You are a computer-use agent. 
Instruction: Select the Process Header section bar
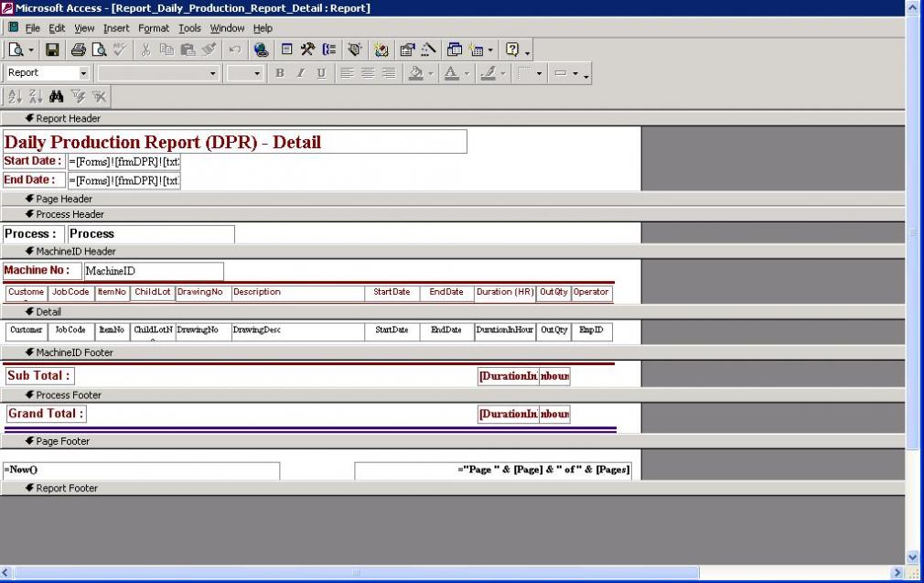pyautogui.click(x=453, y=214)
